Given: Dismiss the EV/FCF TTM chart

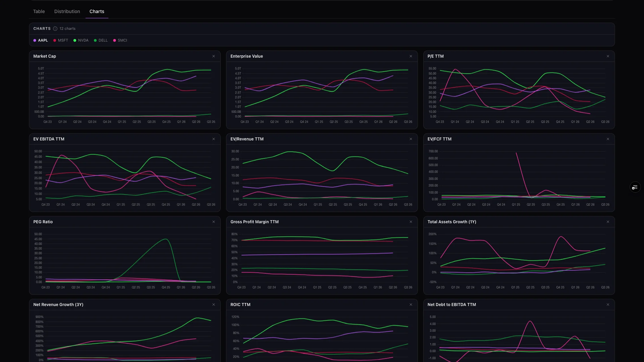Looking at the screenshot, I should 608,139.
